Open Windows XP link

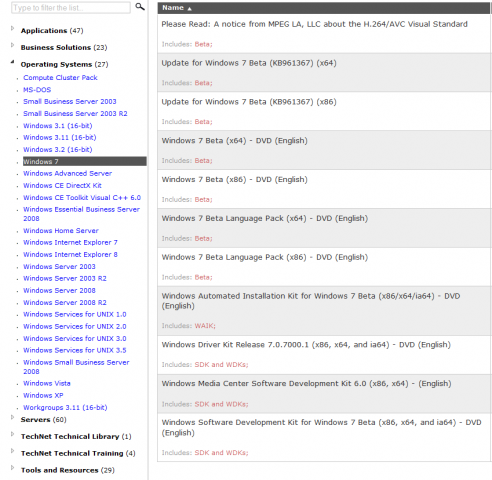(43, 395)
